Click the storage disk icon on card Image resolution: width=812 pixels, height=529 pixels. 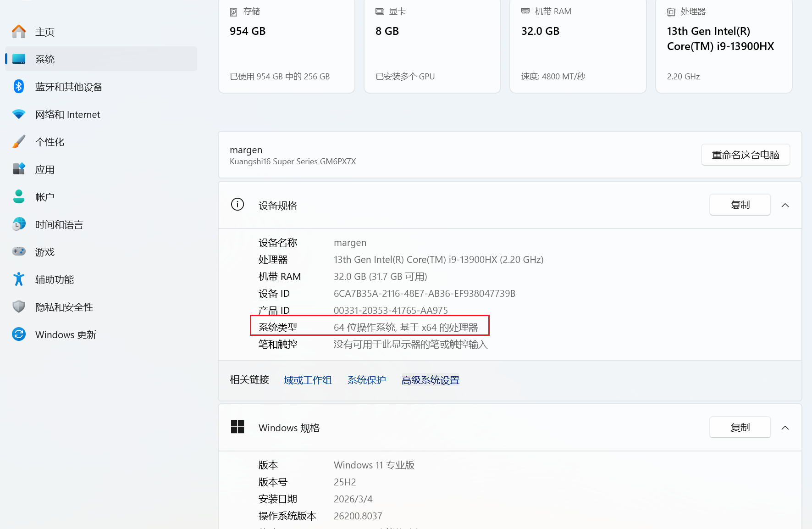[x=234, y=12]
